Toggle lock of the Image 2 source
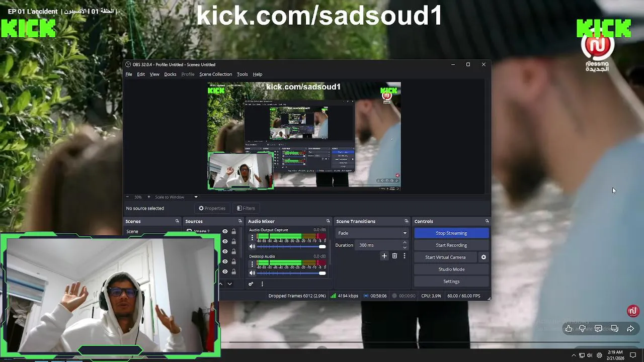Screen dimensions: 644x362 (233, 231)
